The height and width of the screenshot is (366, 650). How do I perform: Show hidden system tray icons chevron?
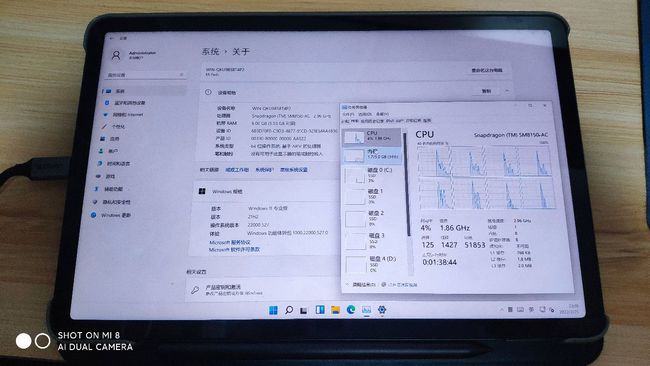pyautogui.click(x=502, y=309)
